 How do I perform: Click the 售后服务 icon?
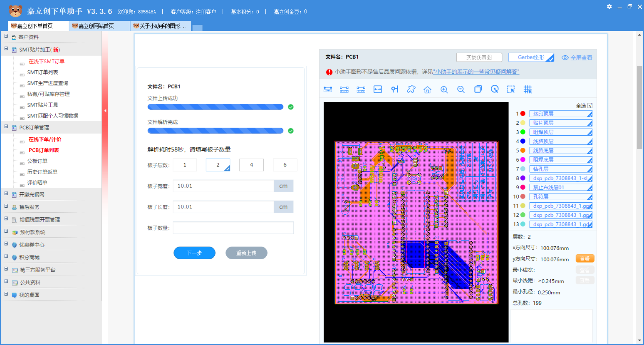point(14,207)
